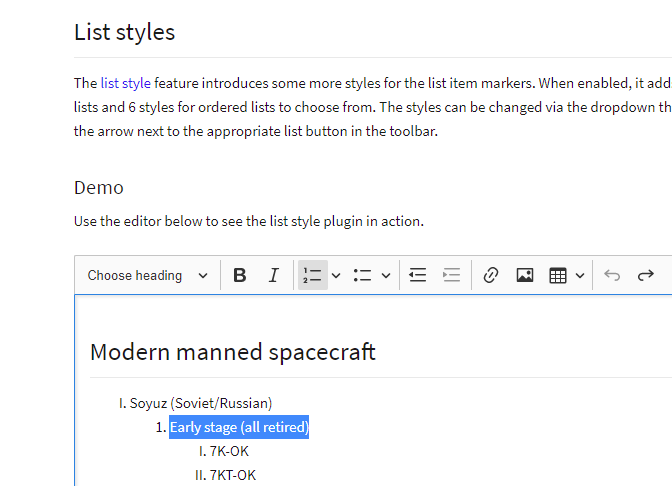Click the 'Soyuz (Soviet/Russian)' list item
The height and width of the screenshot is (486, 672).
[201, 403]
